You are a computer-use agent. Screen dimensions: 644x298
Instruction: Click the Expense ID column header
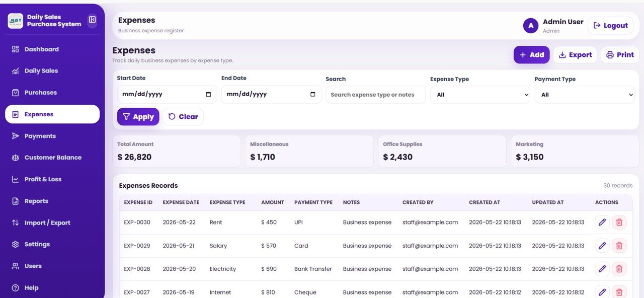point(138,202)
